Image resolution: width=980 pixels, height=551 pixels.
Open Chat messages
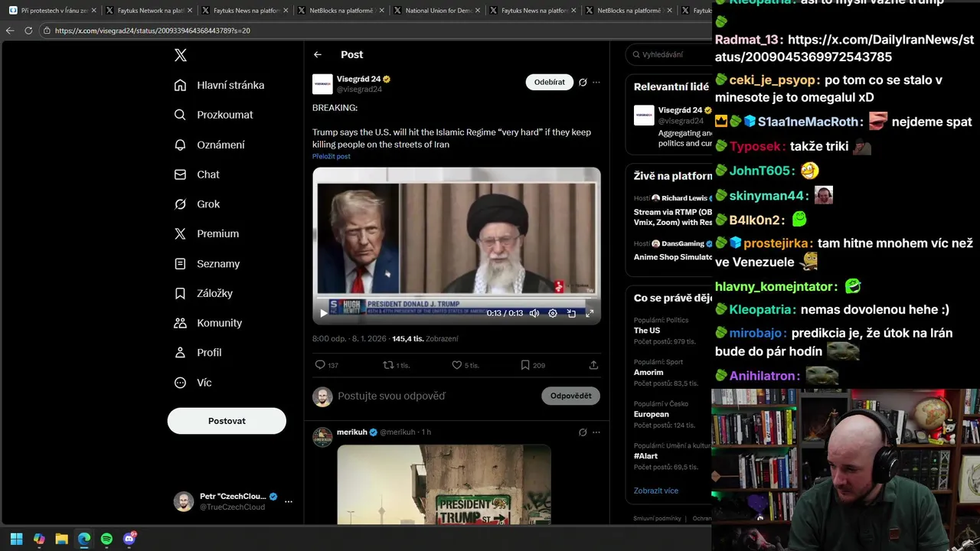pos(197,174)
